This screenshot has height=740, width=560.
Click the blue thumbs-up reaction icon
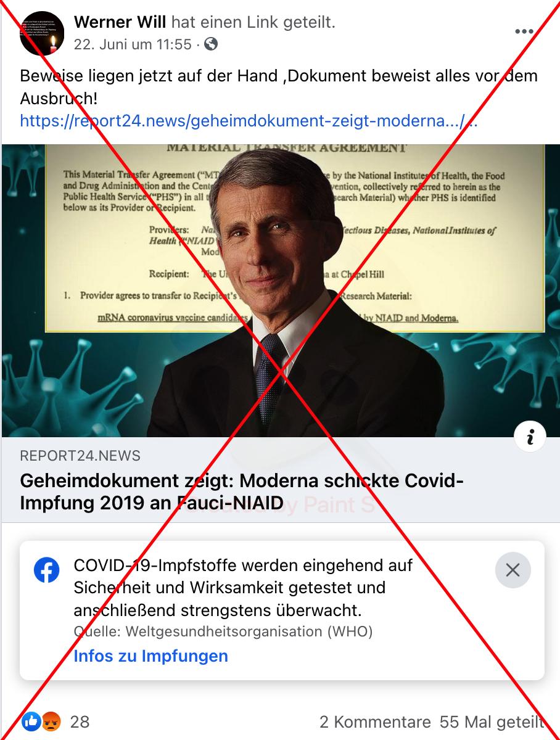31,721
